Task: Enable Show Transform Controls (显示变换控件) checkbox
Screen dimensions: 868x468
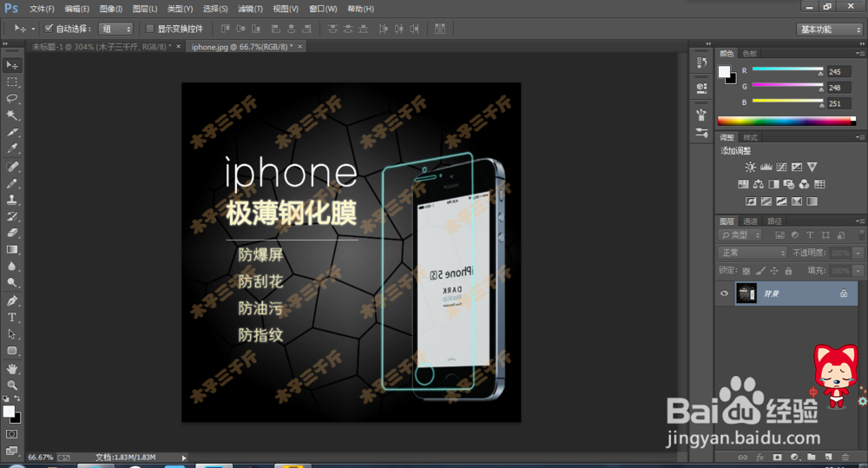Action: click(x=149, y=29)
